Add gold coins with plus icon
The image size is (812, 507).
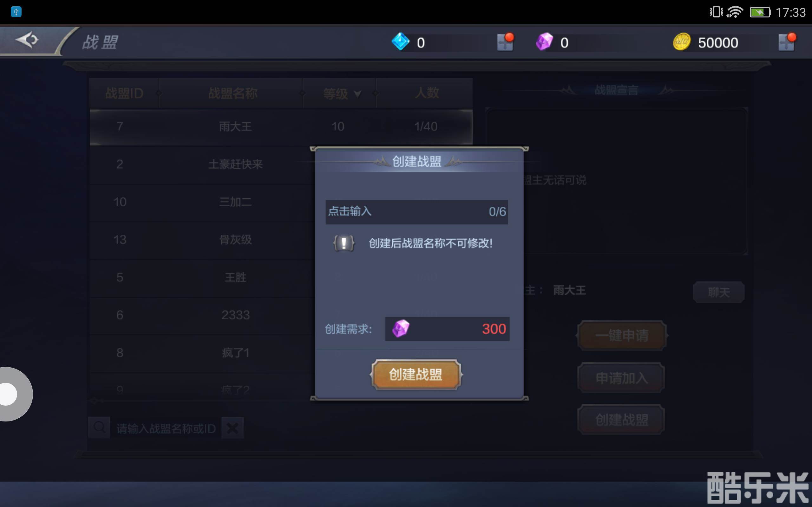[x=787, y=42]
